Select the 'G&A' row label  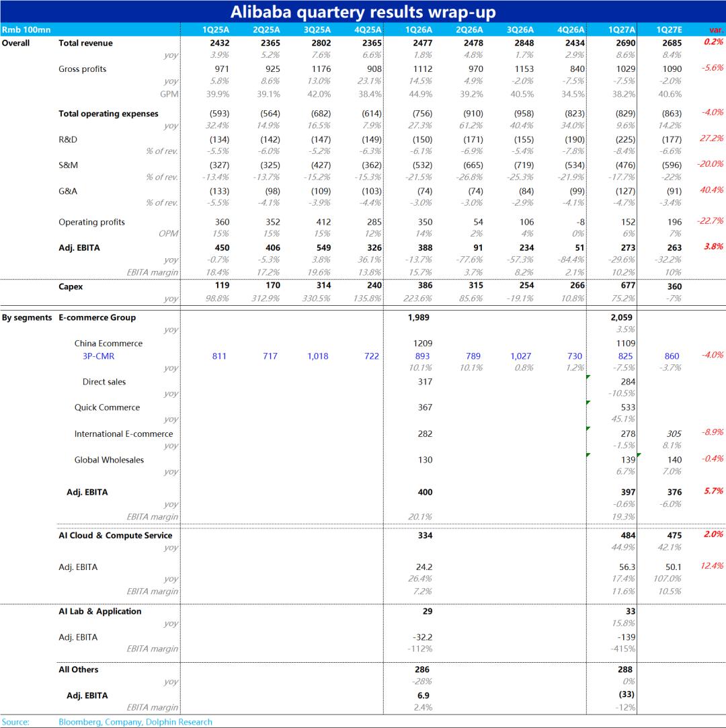(68, 192)
